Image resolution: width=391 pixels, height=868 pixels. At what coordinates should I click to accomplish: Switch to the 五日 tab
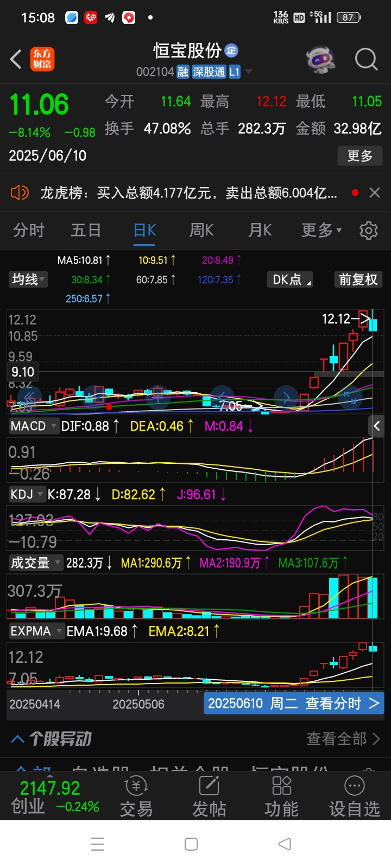(86, 230)
